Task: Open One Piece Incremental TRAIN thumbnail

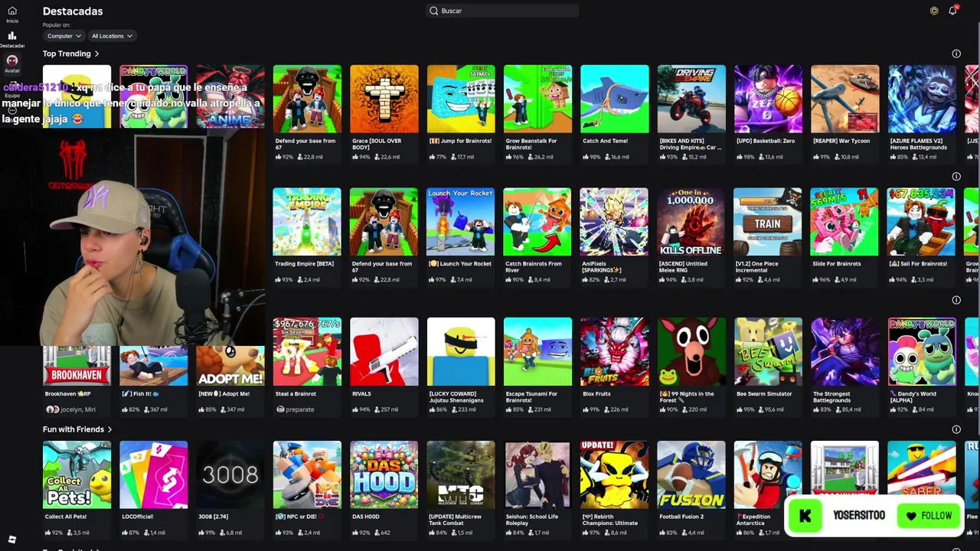Action: coord(768,222)
